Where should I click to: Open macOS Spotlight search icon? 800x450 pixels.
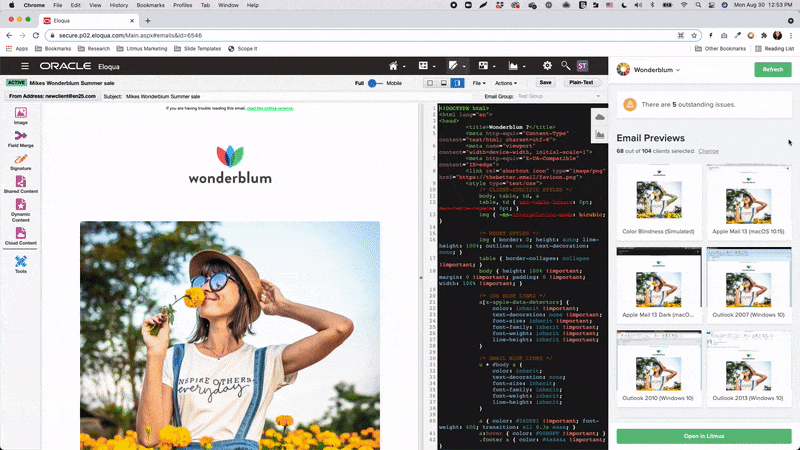(698, 5)
